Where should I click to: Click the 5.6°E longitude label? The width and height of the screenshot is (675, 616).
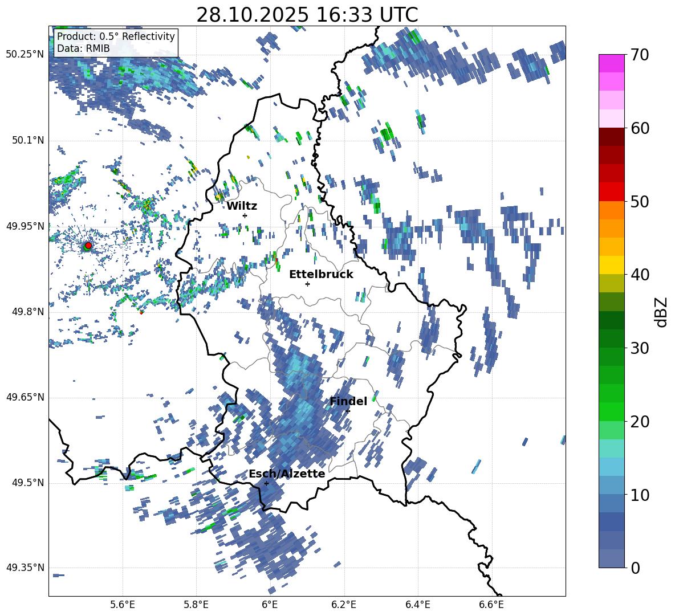point(123,605)
